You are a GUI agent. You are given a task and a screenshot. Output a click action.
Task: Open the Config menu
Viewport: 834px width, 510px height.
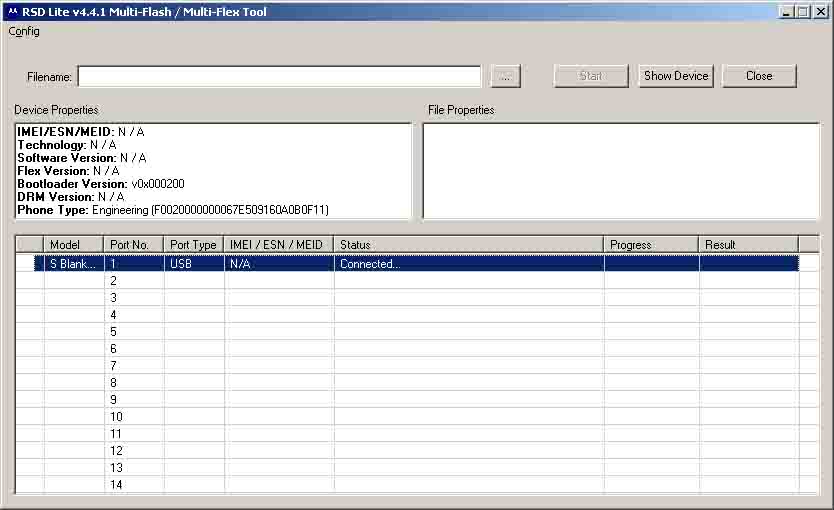[x=24, y=31]
